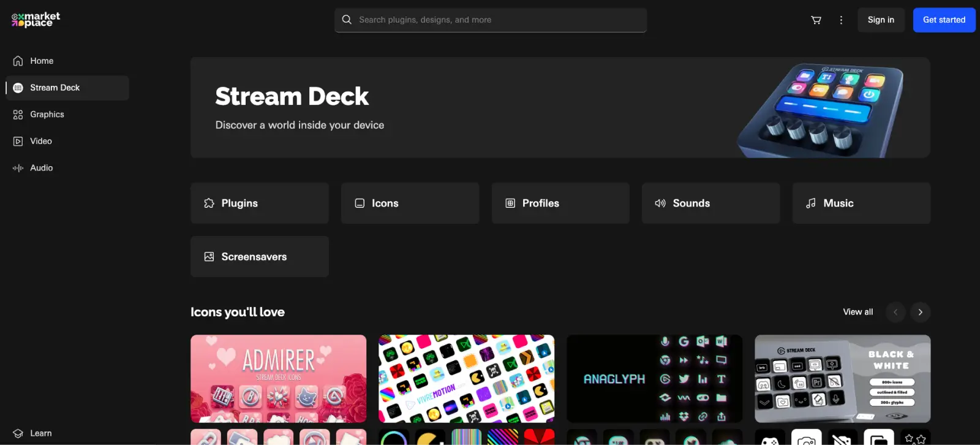Click the Stream Deck grid icon in sidebar
Viewport: 980px width, 445px height.
18,88
